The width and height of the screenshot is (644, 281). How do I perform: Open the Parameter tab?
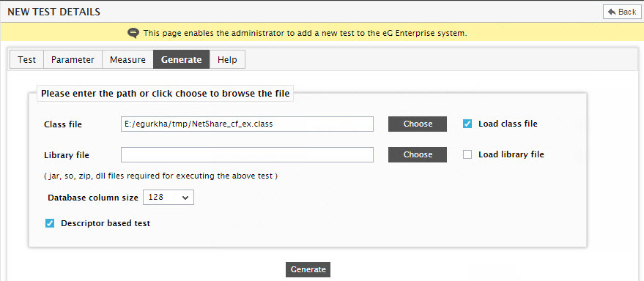73,59
